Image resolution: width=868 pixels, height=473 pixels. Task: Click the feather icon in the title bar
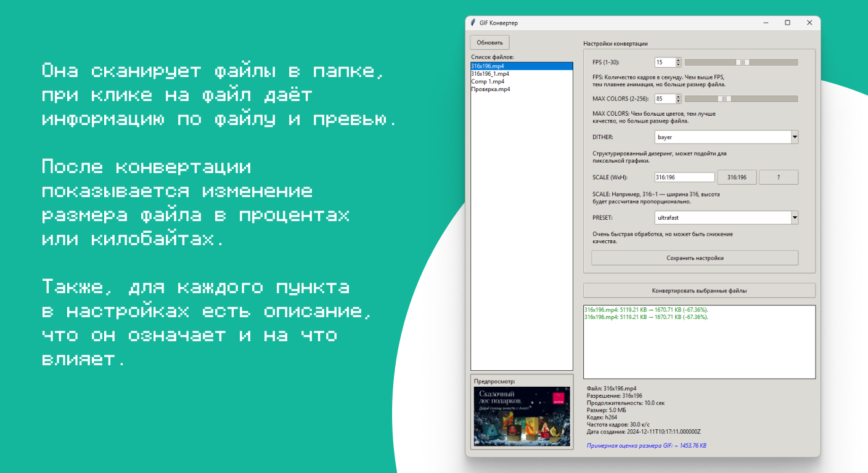coord(473,23)
